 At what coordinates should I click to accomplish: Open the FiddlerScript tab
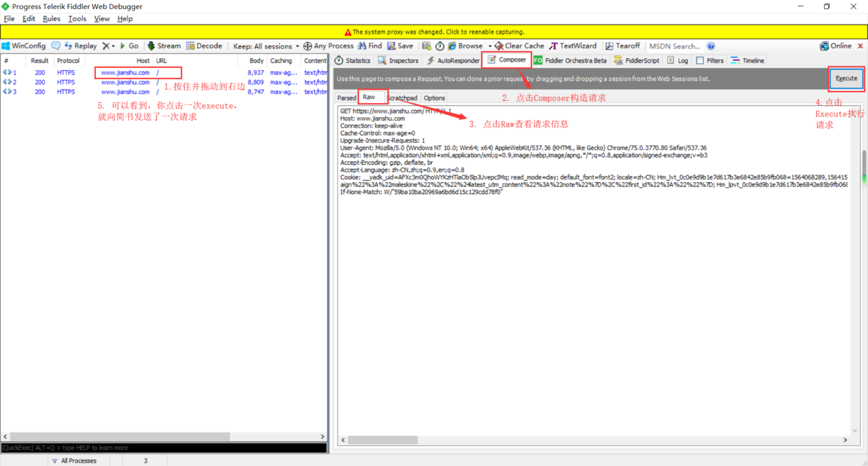coord(636,61)
